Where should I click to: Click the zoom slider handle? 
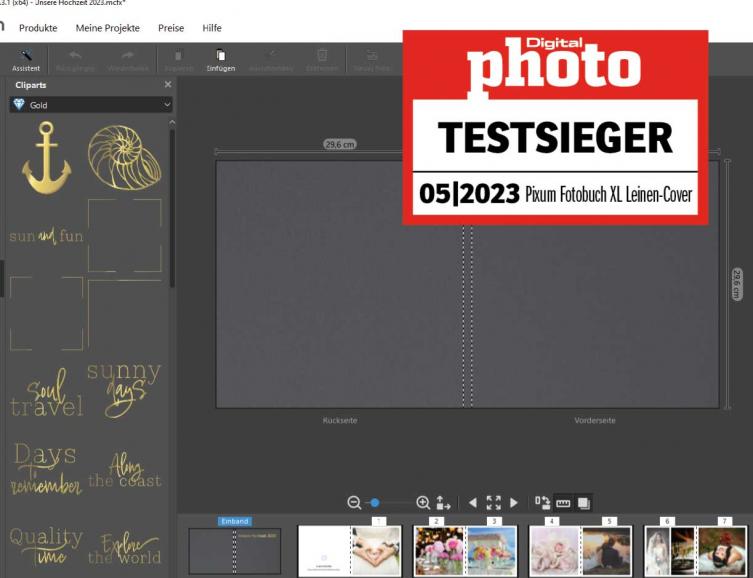click(x=375, y=503)
